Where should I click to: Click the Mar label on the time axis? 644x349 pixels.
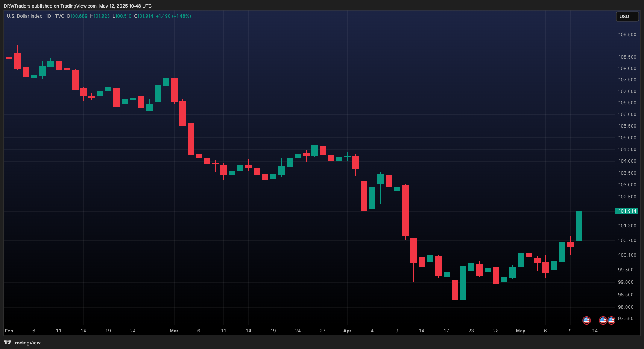tap(174, 331)
